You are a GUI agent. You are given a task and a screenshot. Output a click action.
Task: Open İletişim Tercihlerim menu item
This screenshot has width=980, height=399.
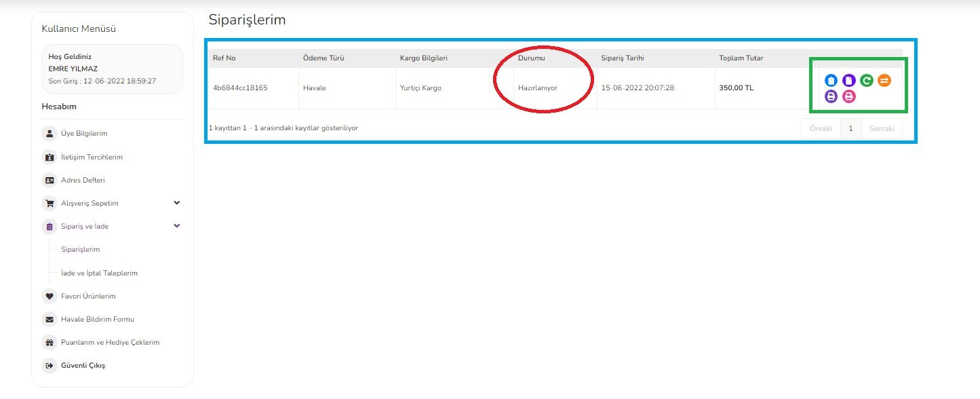point(92,157)
